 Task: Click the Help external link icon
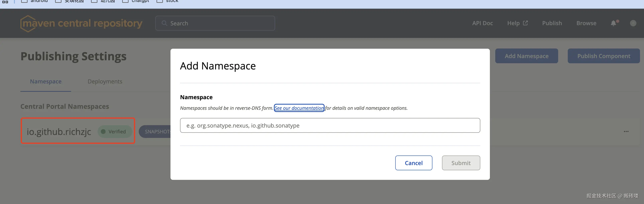(525, 23)
